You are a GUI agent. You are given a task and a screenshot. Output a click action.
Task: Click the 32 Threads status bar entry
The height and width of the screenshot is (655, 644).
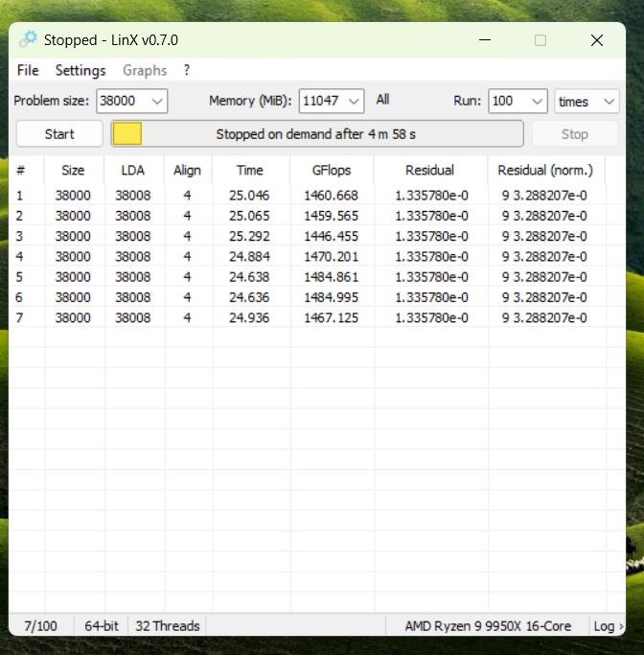[x=168, y=626]
